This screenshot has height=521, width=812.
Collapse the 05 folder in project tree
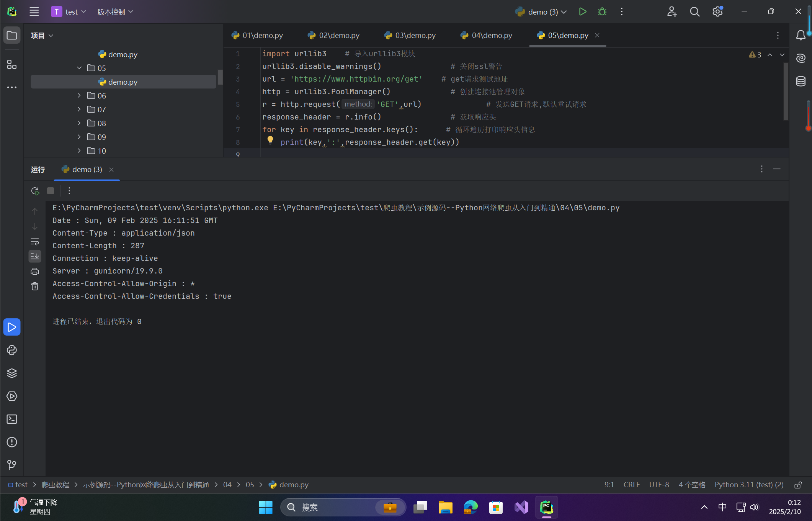[x=79, y=68]
